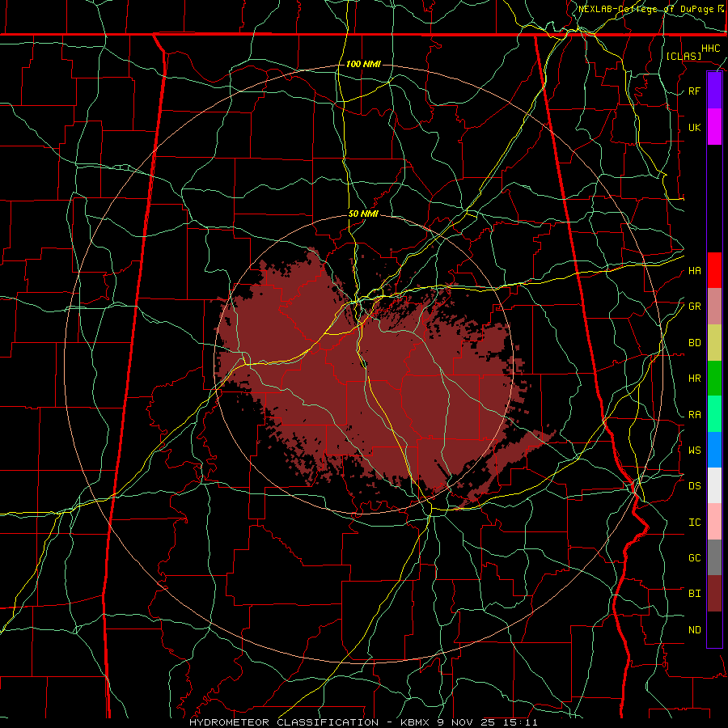Click the "RF" legend label
The image size is (728, 728).
(694, 91)
